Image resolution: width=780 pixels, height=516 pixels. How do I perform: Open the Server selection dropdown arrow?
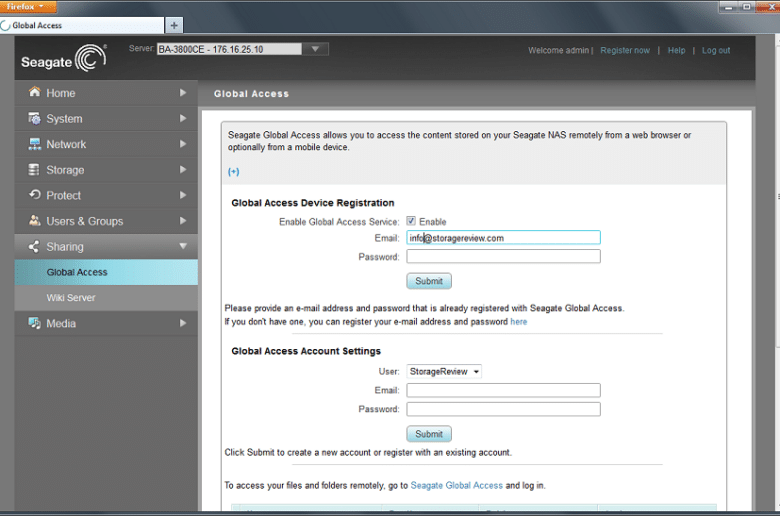pos(315,49)
